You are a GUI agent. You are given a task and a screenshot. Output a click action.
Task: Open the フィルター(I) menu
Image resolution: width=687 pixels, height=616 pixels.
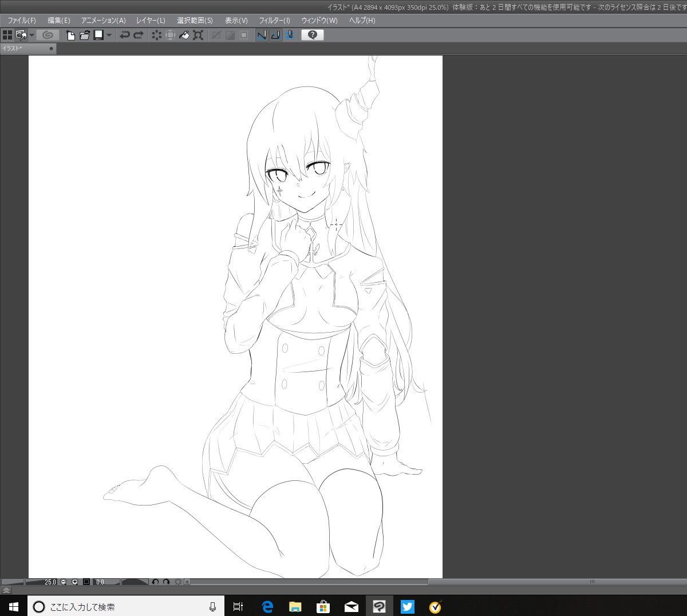click(275, 20)
